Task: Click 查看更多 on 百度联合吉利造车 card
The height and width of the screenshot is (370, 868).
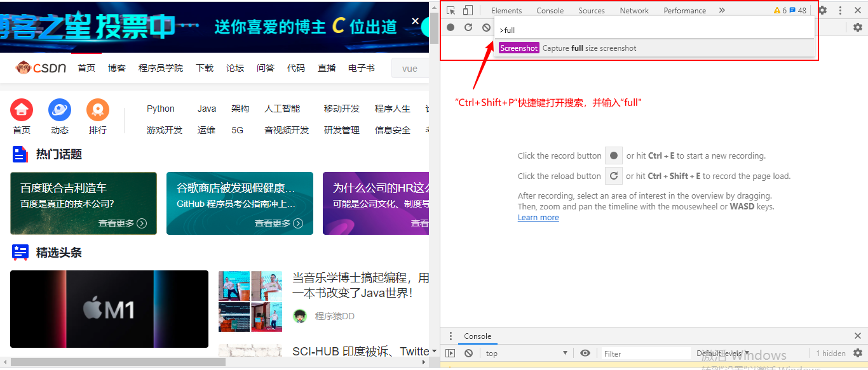Action: click(x=123, y=223)
